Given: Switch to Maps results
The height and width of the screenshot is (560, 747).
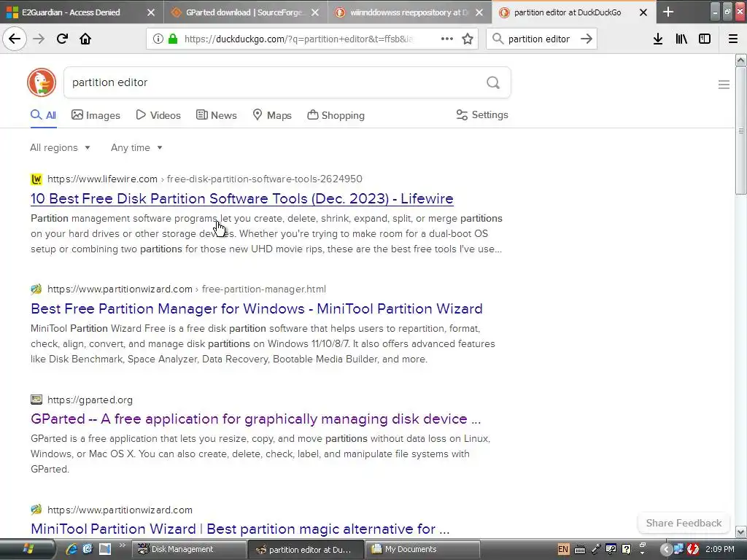Looking at the screenshot, I should point(272,115).
